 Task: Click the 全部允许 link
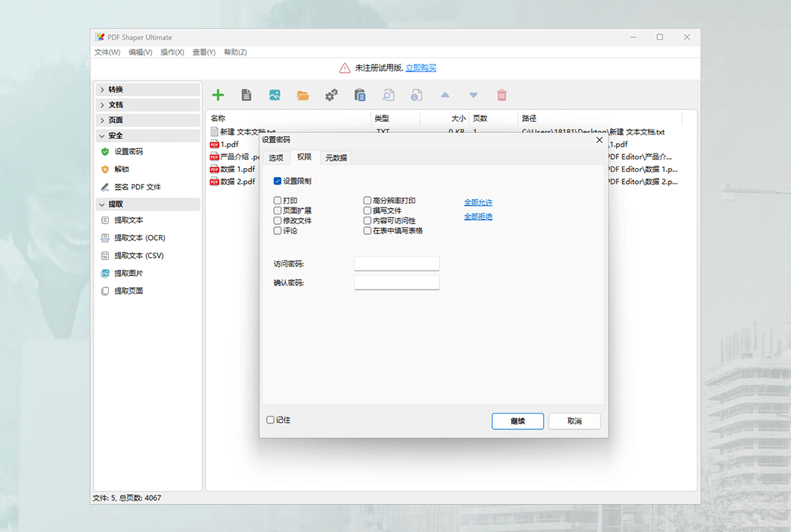point(478,202)
